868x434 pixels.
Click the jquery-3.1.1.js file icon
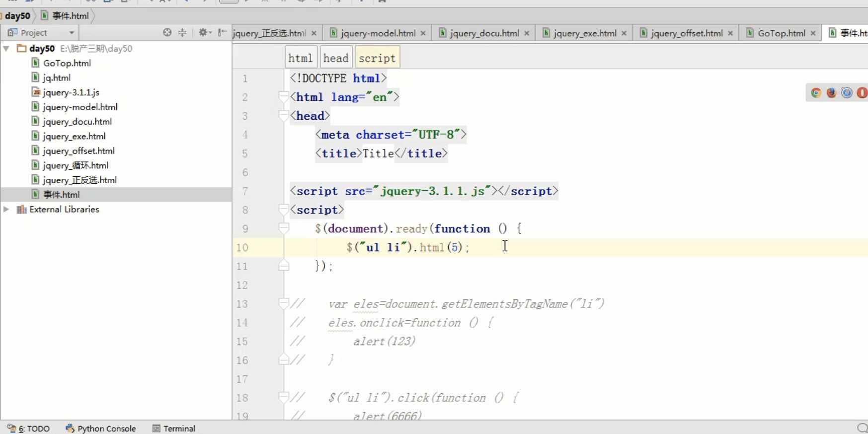click(36, 92)
